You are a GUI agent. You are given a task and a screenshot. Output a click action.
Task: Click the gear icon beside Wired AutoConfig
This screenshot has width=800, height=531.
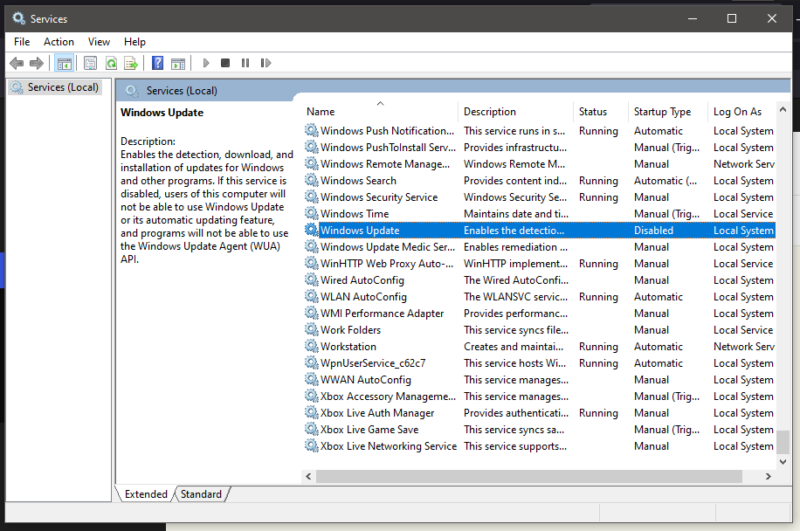(311, 280)
